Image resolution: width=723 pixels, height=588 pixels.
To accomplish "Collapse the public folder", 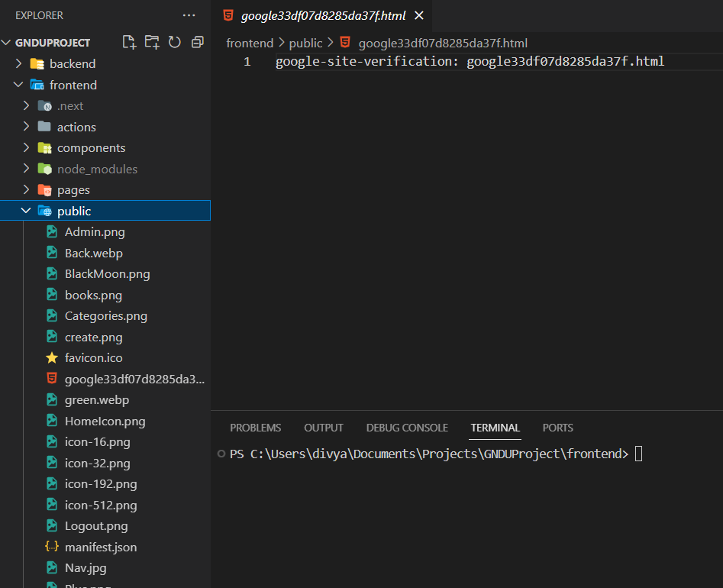I will [x=74, y=211].
